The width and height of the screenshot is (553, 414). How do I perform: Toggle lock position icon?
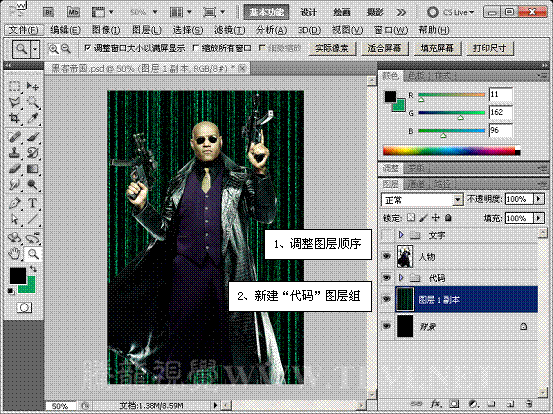[436, 218]
